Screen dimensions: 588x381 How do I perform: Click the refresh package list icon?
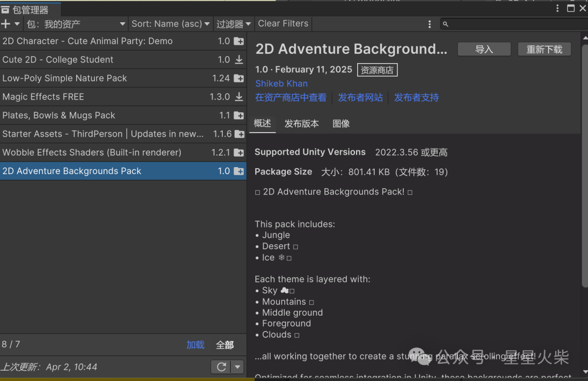click(x=221, y=367)
